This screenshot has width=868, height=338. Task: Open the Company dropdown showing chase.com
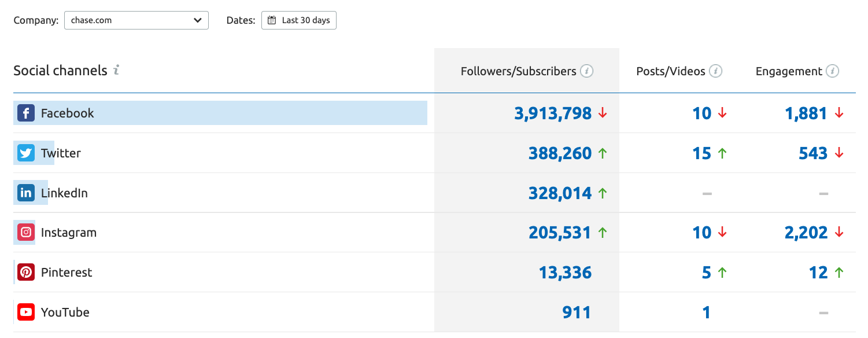click(136, 20)
